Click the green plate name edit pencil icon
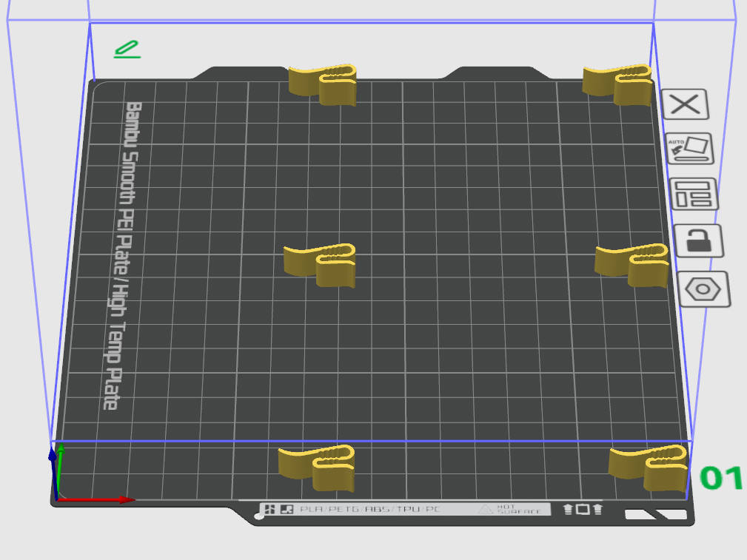Image resolution: width=747 pixels, height=560 pixels. pyautogui.click(x=127, y=50)
